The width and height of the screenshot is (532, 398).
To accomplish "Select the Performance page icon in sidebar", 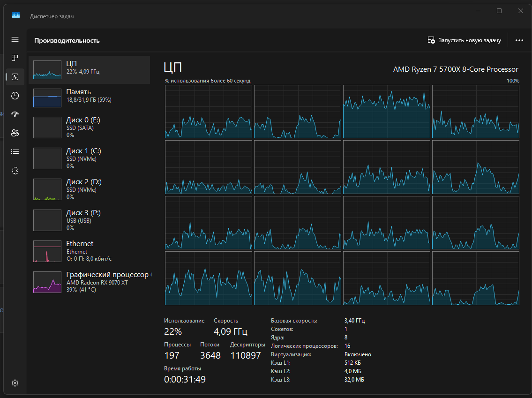I will point(15,77).
